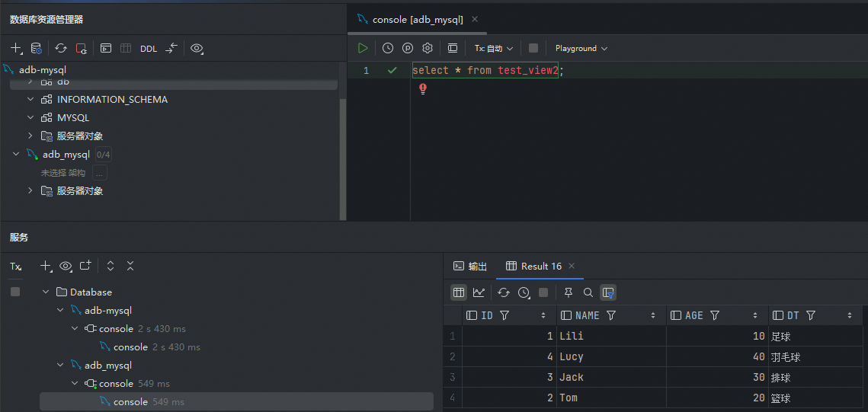The width and height of the screenshot is (868, 412).
Task: Click the 未选择架构 ellipsis button
Action: 100,173
